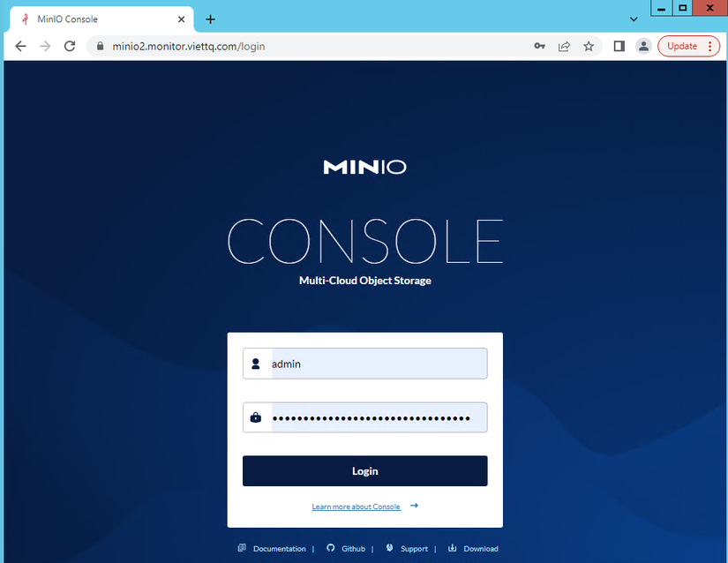Click the padlock site info icon
Image resolution: width=728 pixels, height=563 pixels.
pyautogui.click(x=100, y=46)
